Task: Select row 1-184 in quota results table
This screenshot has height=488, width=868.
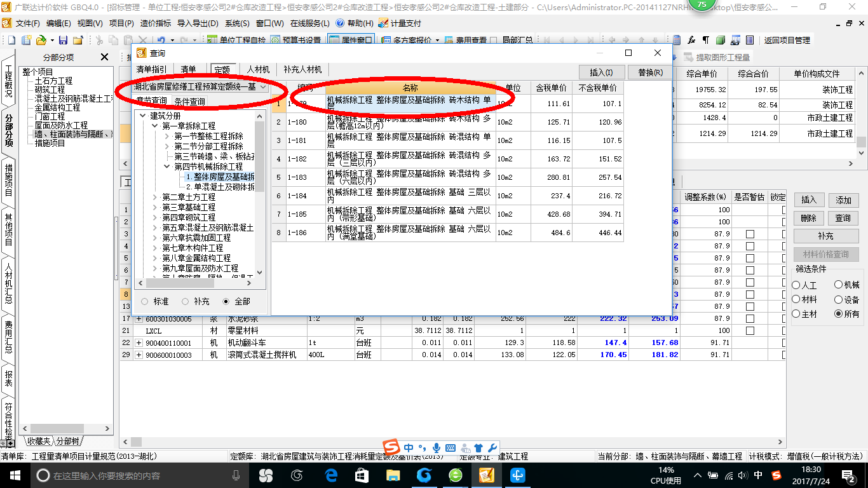Action: (x=447, y=196)
